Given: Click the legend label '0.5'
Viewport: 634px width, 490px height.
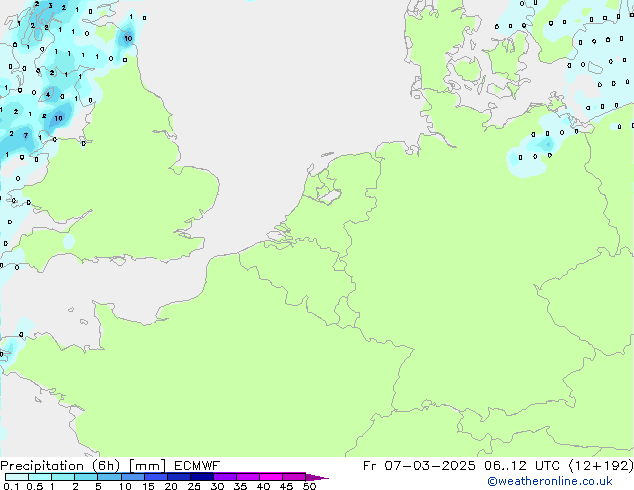Looking at the screenshot, I should [x=34, y=486].
